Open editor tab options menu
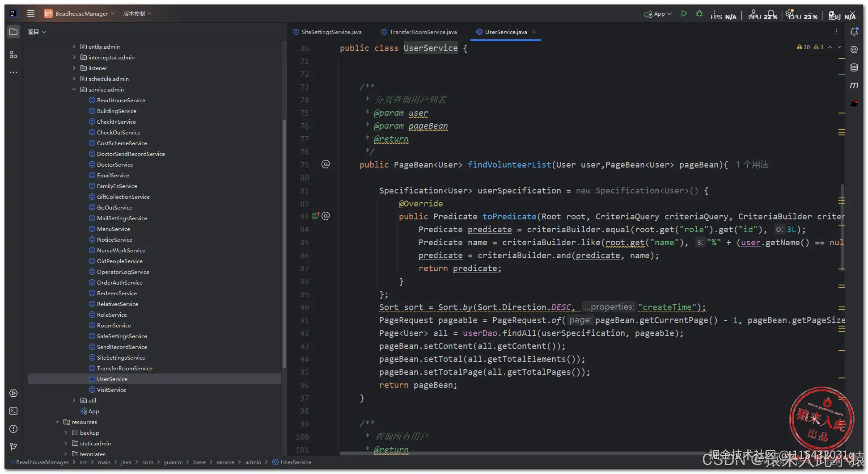This screenshot has height=474, width=868. point(836,32)
